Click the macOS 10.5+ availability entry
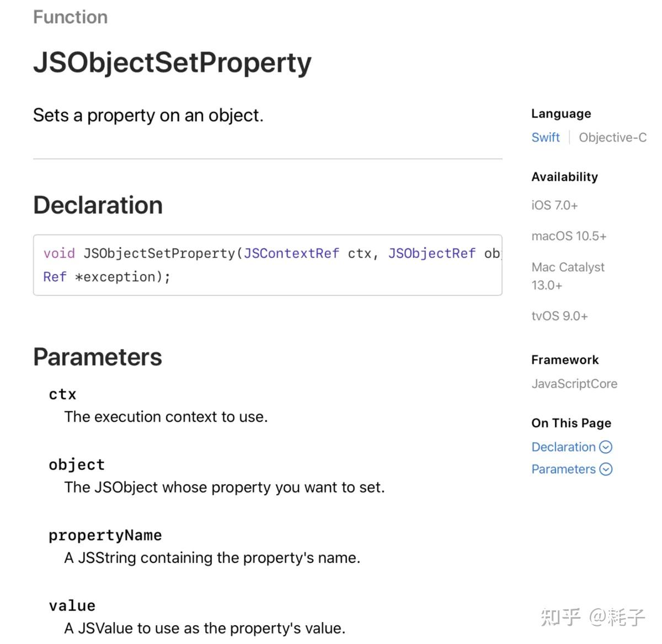This screenshot has height=644, width=662. (x=569, y=236)
